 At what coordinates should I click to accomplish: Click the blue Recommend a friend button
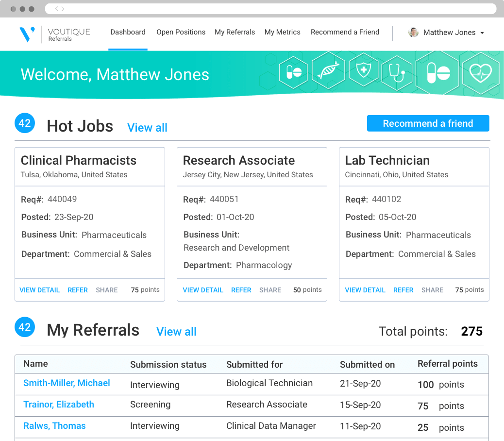[x=428, y=123]
